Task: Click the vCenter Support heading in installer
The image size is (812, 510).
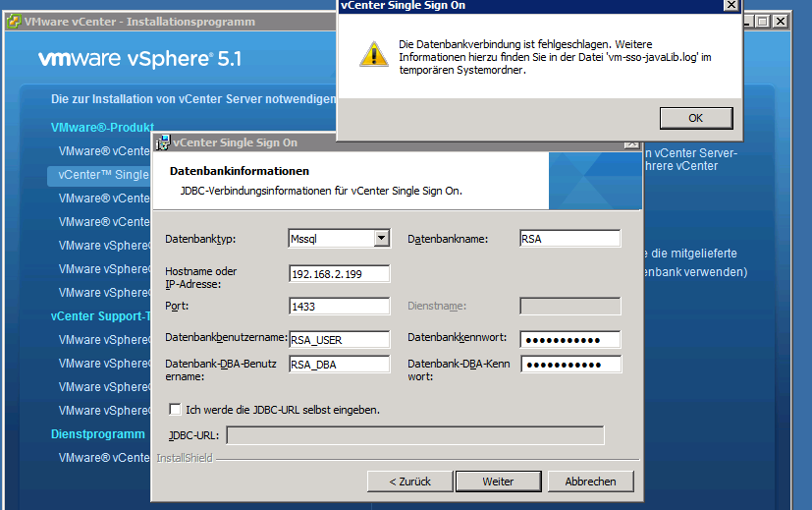Action: click(100, 316)
